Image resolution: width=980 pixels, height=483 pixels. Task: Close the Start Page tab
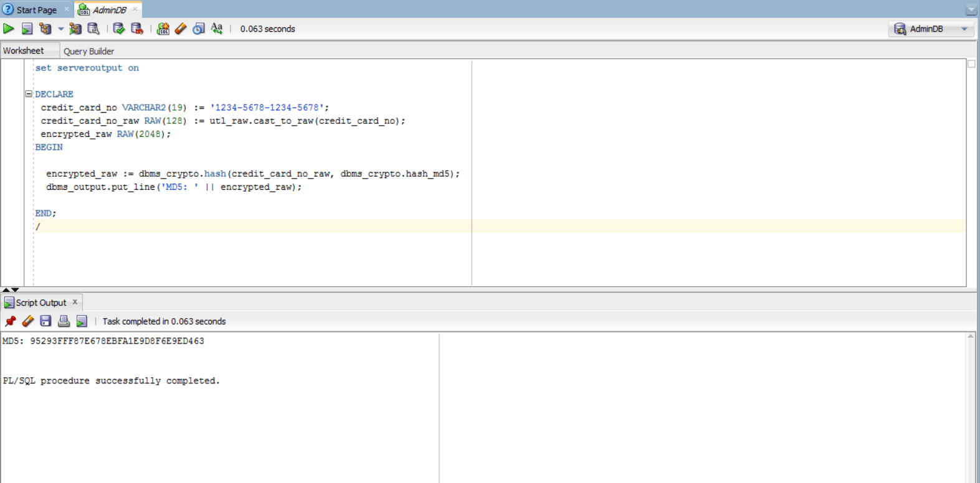tap(67, 9)
